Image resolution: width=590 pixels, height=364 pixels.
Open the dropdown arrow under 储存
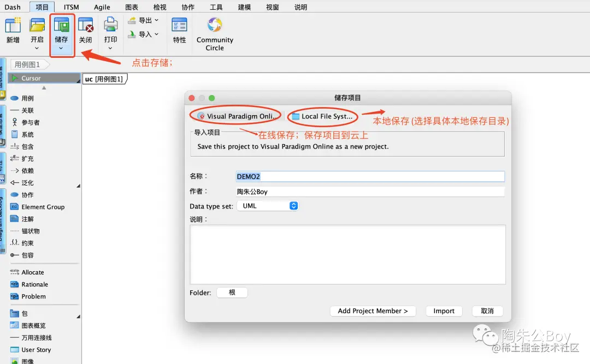coord(61,48)
